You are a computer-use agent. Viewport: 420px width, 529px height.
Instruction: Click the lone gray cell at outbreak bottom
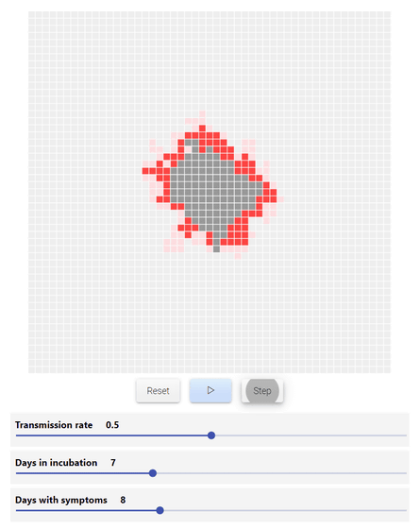[216, 249]
